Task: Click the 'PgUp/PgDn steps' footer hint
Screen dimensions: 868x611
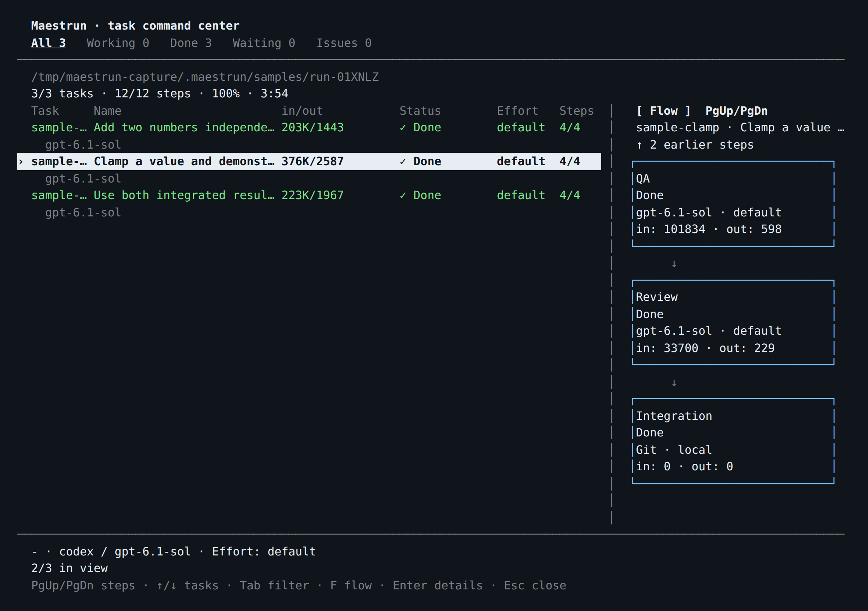Action: tap(83, 586)
